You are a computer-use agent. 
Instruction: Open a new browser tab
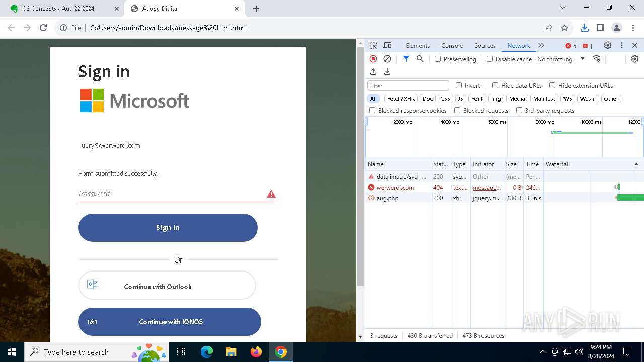point(256,9)
